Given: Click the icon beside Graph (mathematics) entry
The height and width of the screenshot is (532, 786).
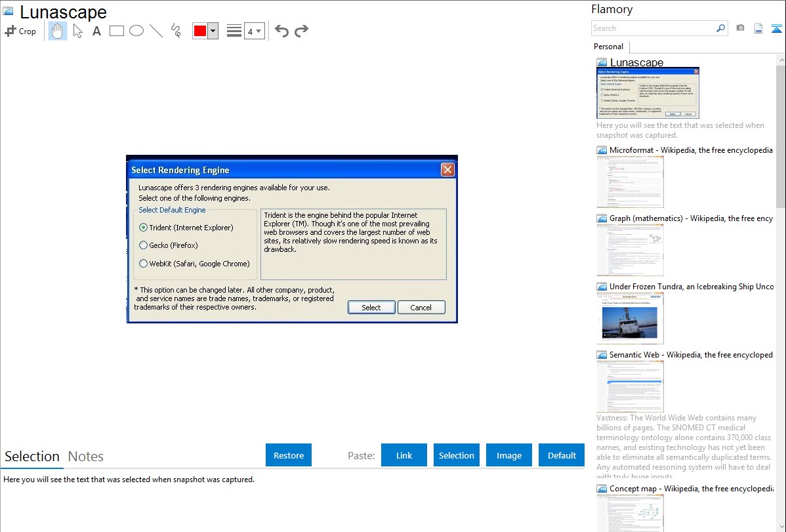Looking at the screenshot, I should click(x=602, y=218).
